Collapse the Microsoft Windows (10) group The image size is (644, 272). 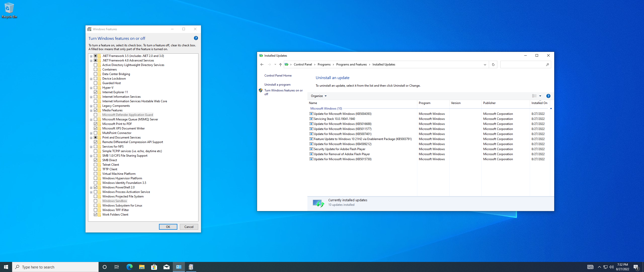(x=551, y=109)
